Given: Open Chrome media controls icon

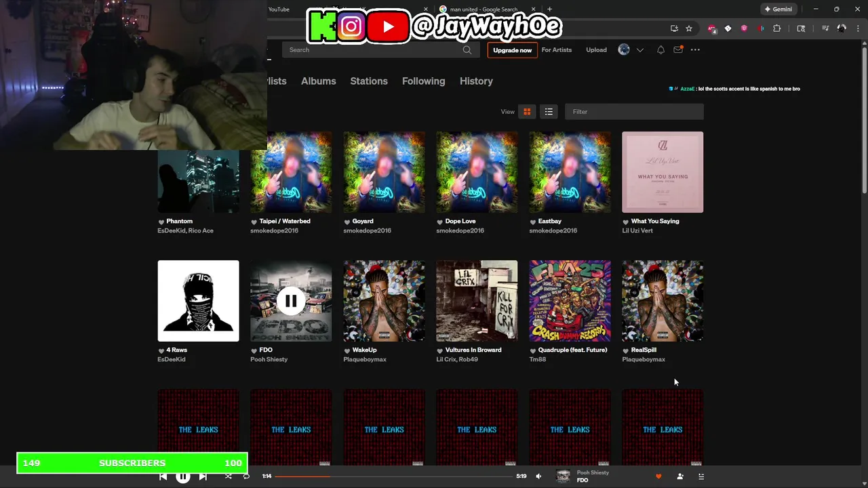Looking at the screenshot, I should (x=825, y=28).
